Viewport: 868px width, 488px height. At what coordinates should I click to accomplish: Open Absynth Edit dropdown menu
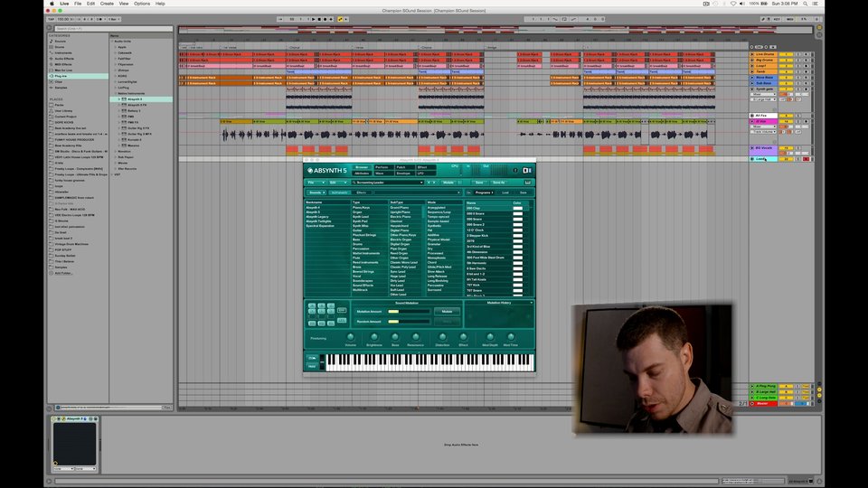337,183
